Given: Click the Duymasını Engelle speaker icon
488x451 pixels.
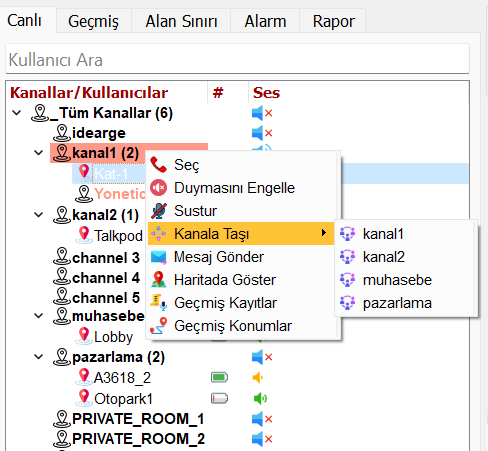Looking at the screenshot, I should pos(158,188).
